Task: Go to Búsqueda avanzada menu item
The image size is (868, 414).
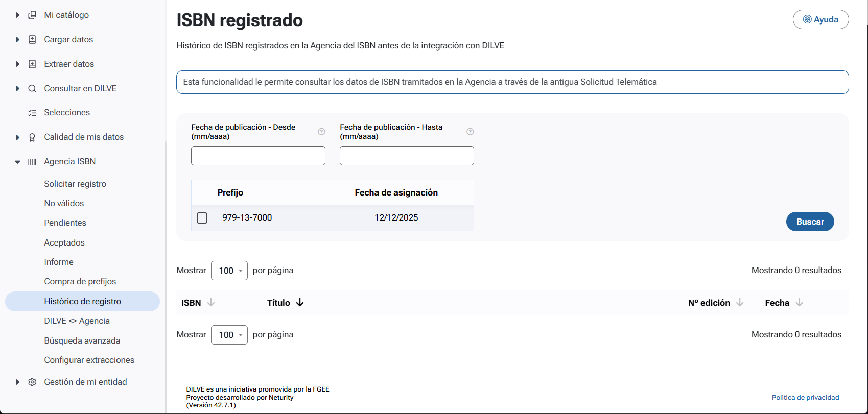Action: pos(82,340)
